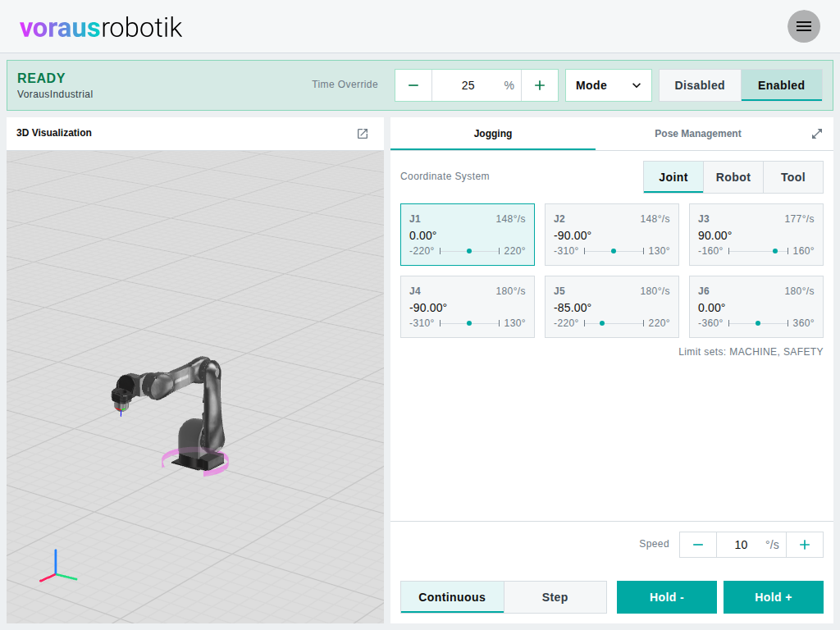This screenshot has height=630, width=840.
Task: Open the Pose Management tab
Action: pyautogui.click(x=698, y=134)
